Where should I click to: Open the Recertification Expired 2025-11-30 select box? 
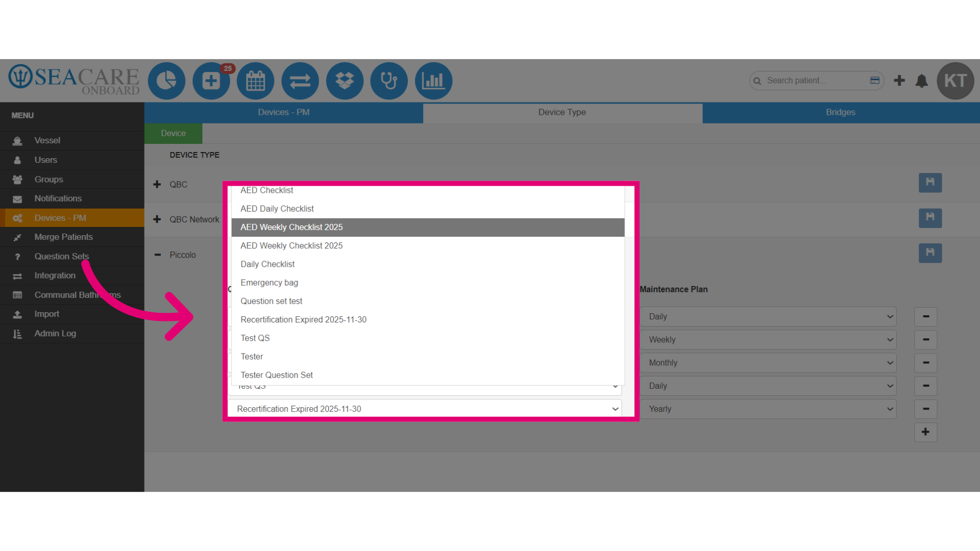pos(425,409)
